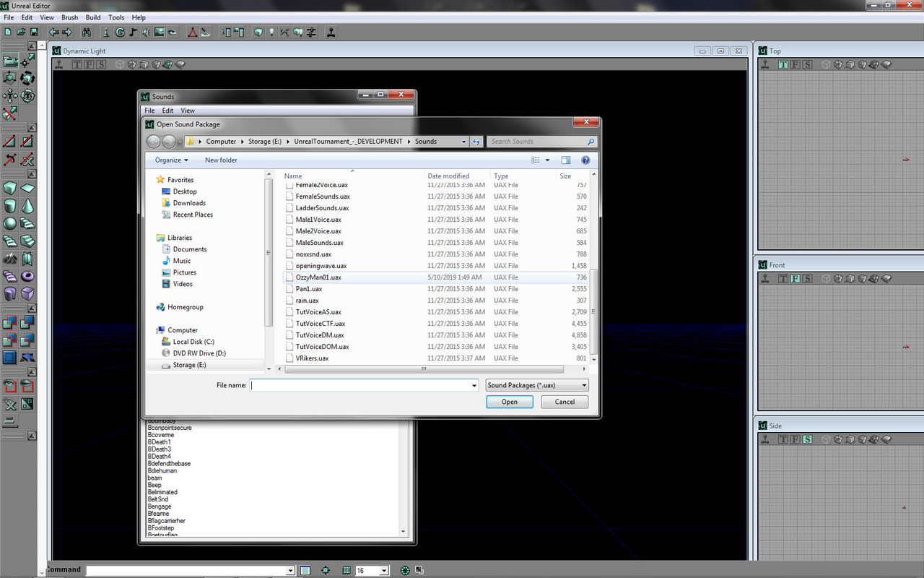Image resolution: width=924 pixels, height=578 pixels.
Task: Click the Play Level joystick icon in main toolbar
Action: tap(331, 33)
